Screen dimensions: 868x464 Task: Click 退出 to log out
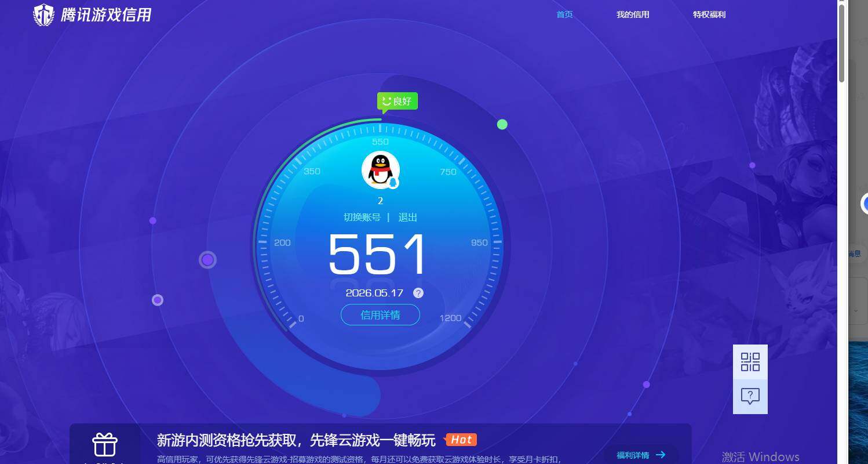[x=408, y=217]
